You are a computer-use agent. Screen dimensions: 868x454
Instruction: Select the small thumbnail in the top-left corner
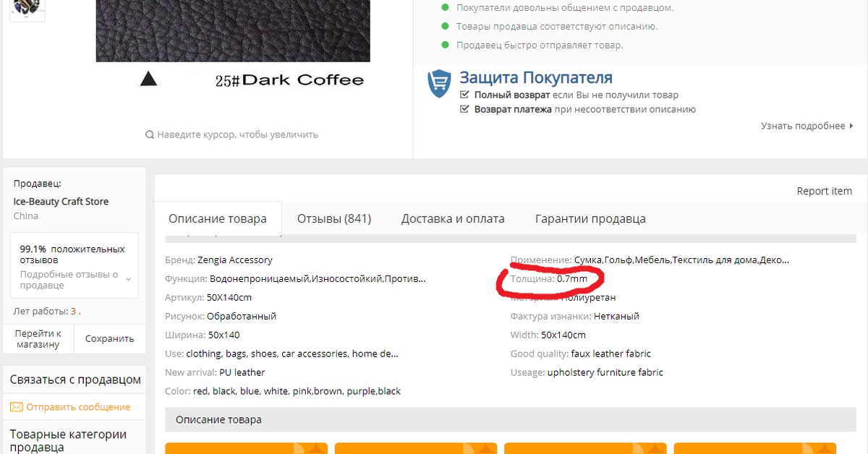point(27,10)
